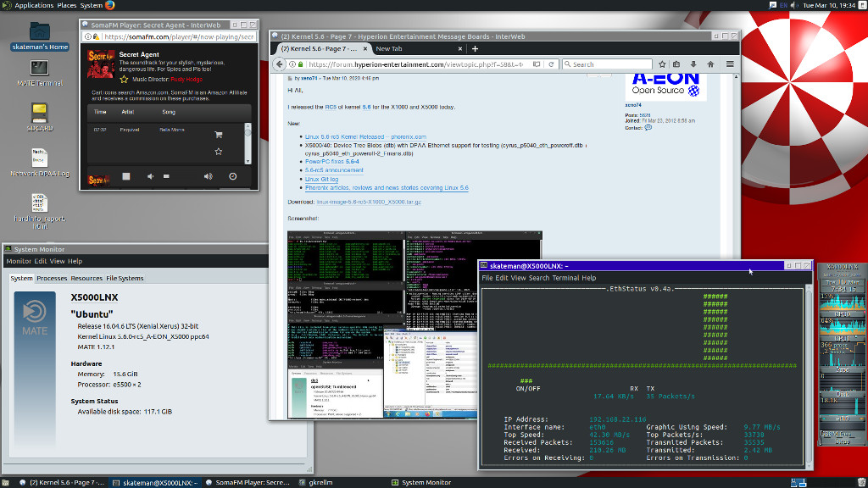This screenshot has height=488, width=868.
Task: Switch to File Systems tab in System Monitor
Action: pyautogui.click(x=125, y=278)
